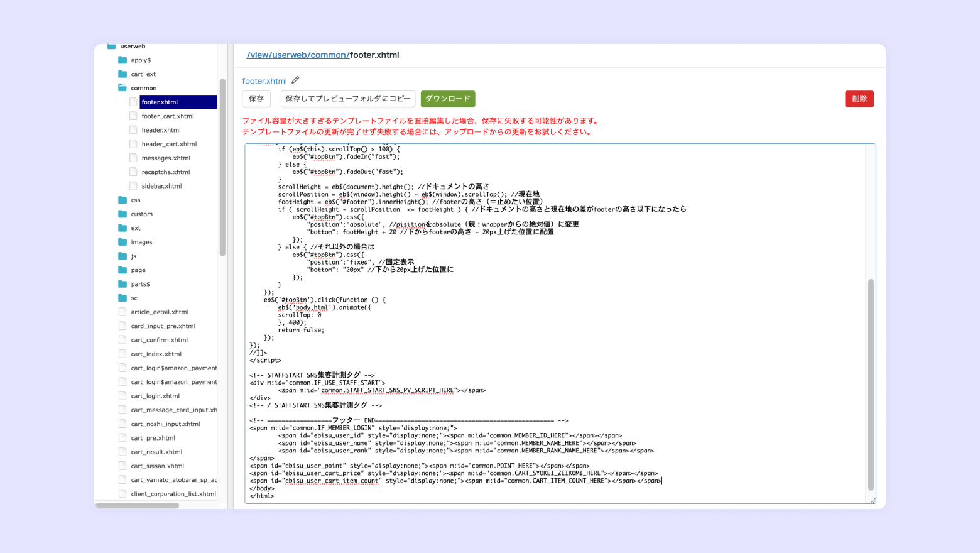Viewport: 980px width, 553px height.
Task: Open cart_login.xhtml file
Action: click(x=155, y=396)
